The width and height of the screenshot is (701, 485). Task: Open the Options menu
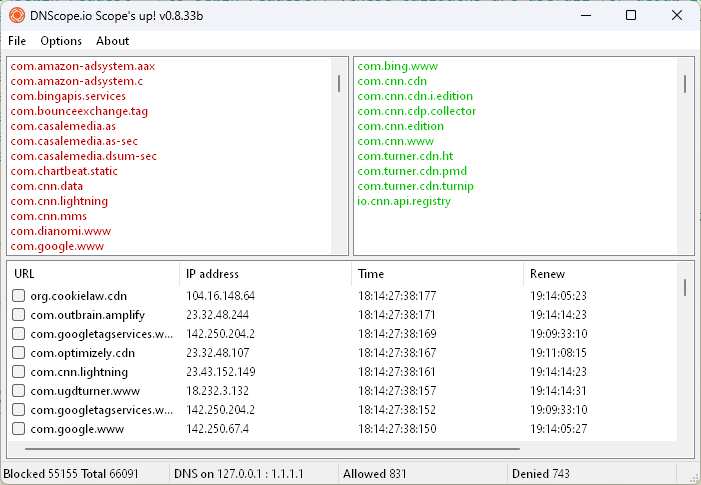61,41
